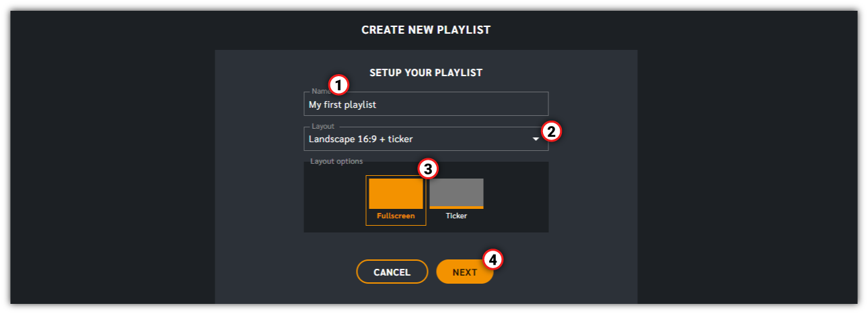Click the small 'Name' field label
868x314 pixels.
click(318, 91)
